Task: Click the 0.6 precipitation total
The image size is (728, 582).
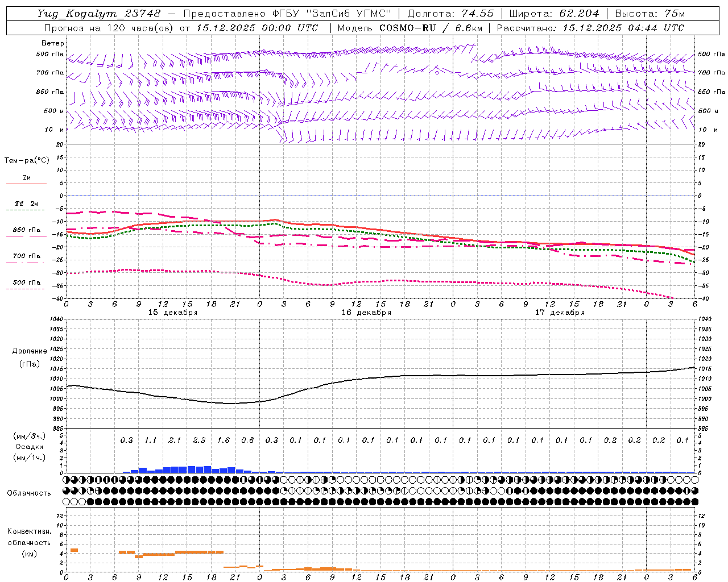Action: click(x=247, y=440)
